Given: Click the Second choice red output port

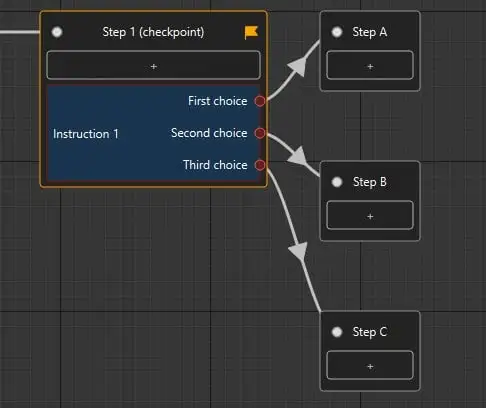Looking at the screenshot, I should click(x=260, y=133).
